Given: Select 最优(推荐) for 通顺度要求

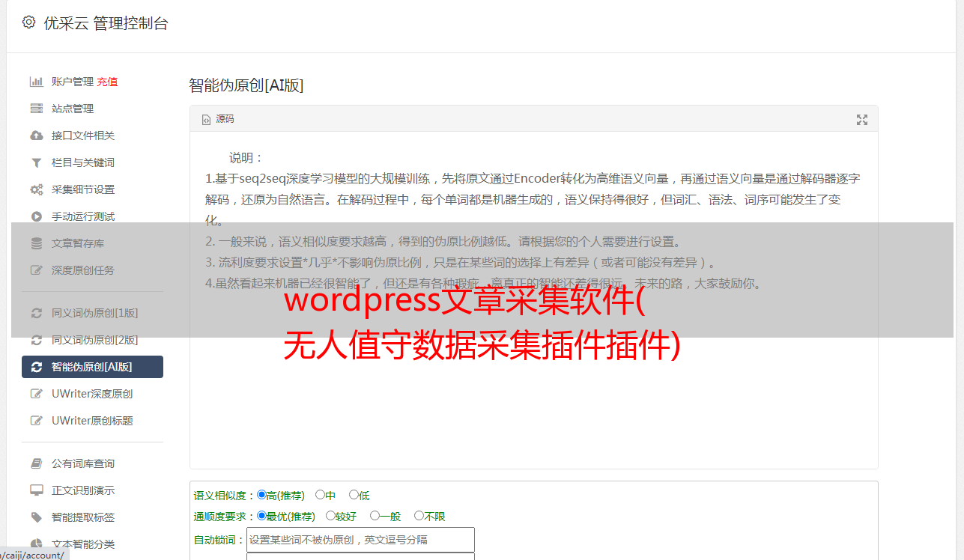Looking at the screenshot, I should [261, 516].
